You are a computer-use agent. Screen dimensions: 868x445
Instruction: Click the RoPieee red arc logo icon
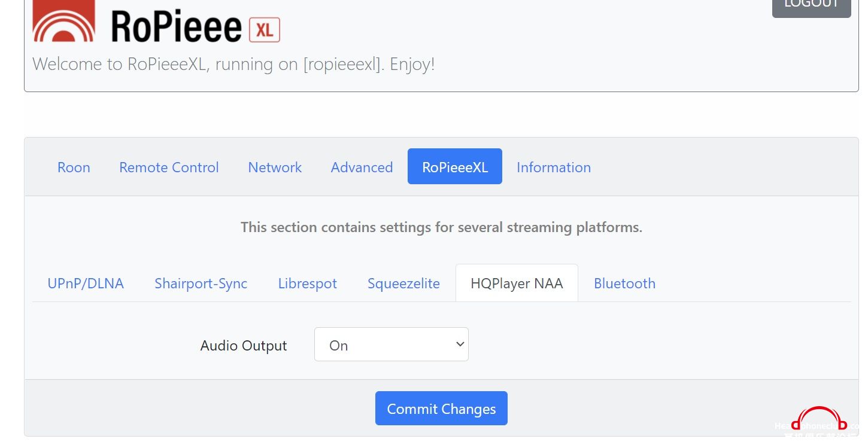click(x=63, y=21)
